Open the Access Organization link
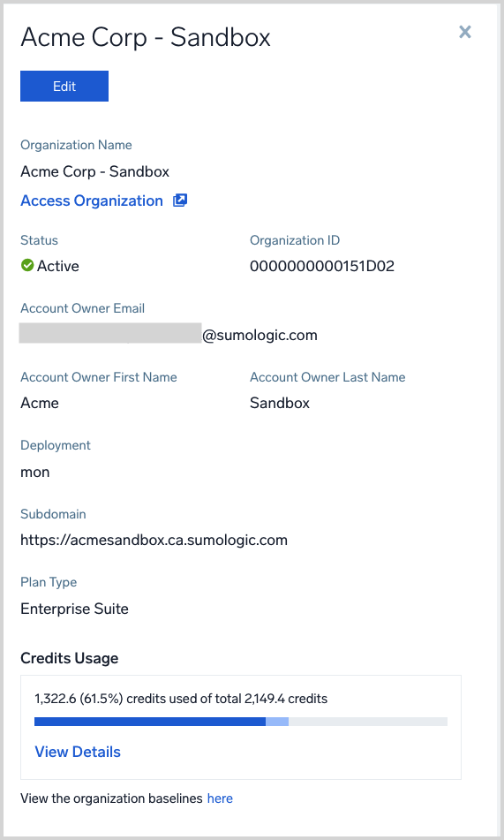 pyautogui.click(x=92, y=201)
